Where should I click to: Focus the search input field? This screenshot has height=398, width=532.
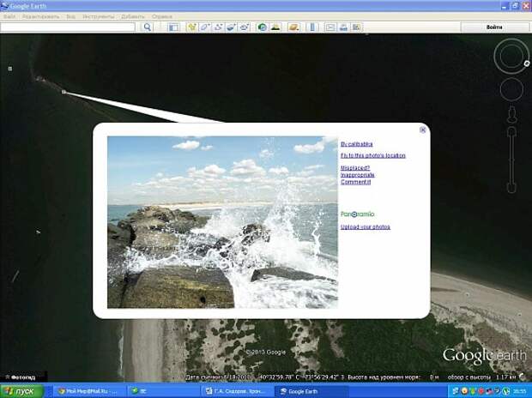coord(68,27)
